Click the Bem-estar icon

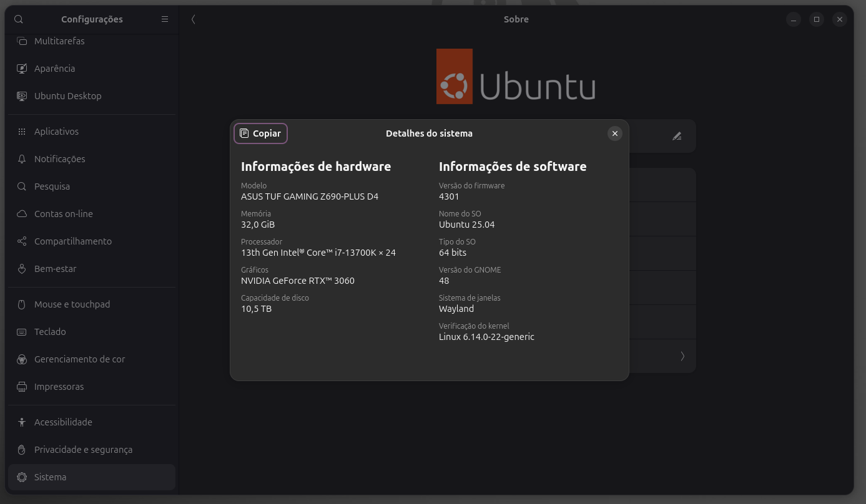click(x=22, y=269)
